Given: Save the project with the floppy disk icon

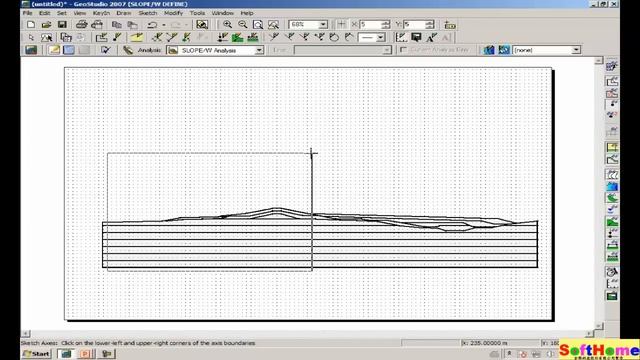Looking at the screenshot, I should [62, 24].
